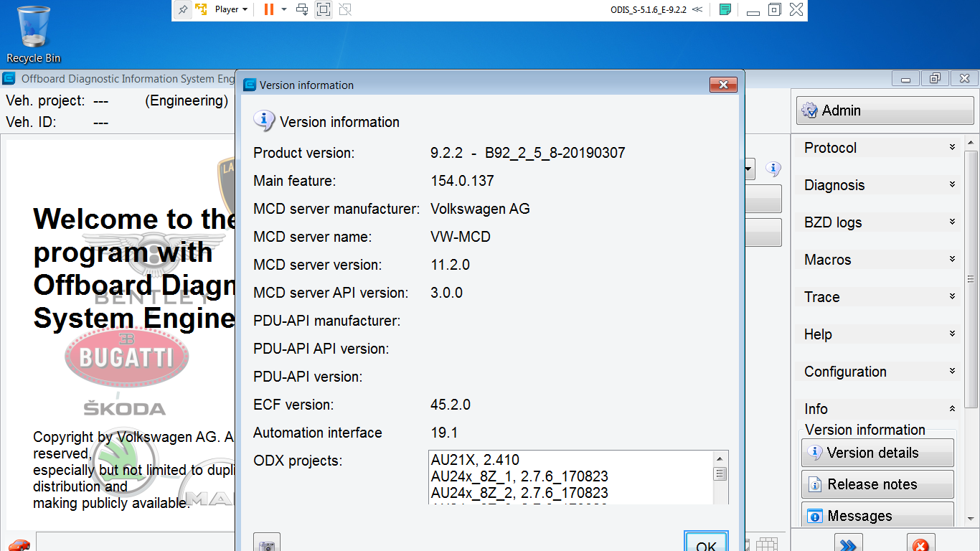Click Volkswagen AG manufacturer value
Viewport: 980px width, 551px height.
480,209
